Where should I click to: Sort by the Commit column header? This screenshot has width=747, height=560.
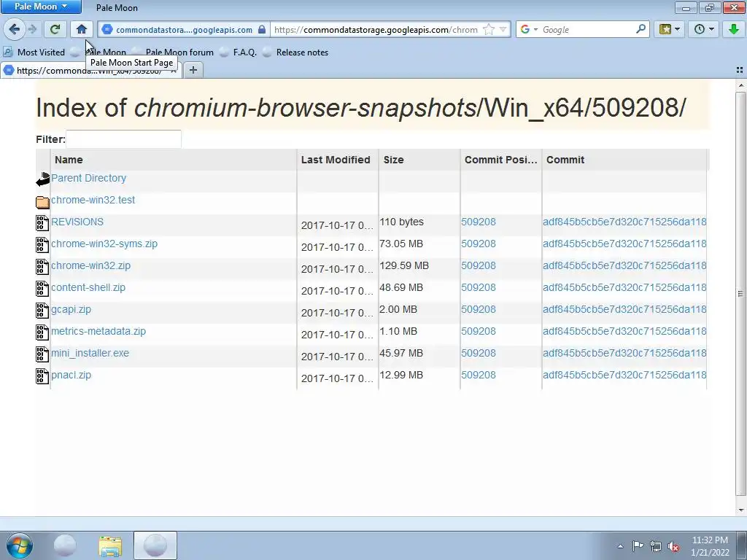624,160
